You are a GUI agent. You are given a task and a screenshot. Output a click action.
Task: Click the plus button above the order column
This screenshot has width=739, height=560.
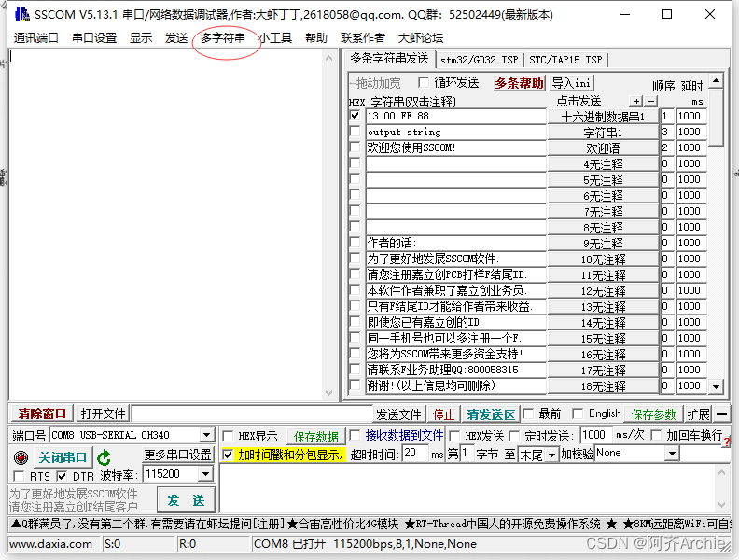click(636, 101)
